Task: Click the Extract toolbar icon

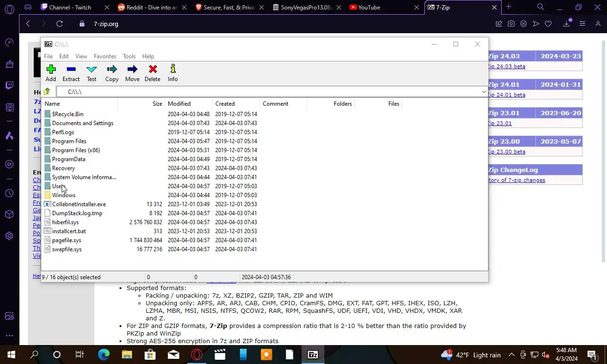Action: point(71,69)
